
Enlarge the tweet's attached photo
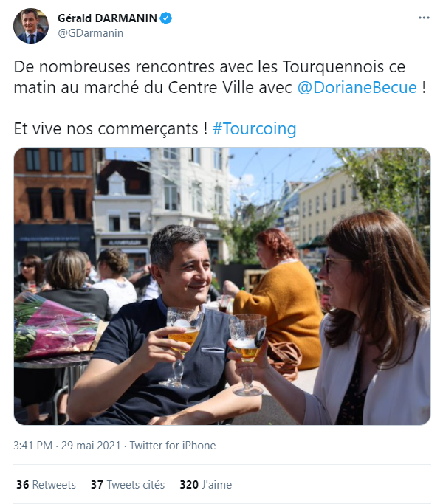pyautogui.click(x=222, y=286)
